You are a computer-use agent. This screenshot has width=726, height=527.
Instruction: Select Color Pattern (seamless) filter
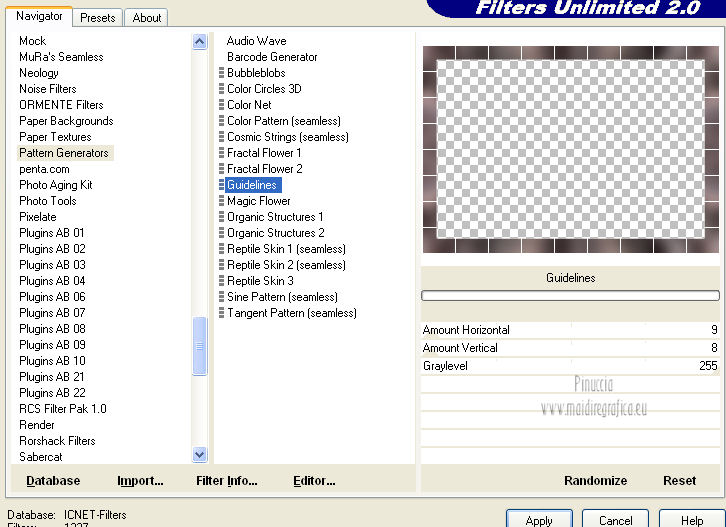pos(284,121)
